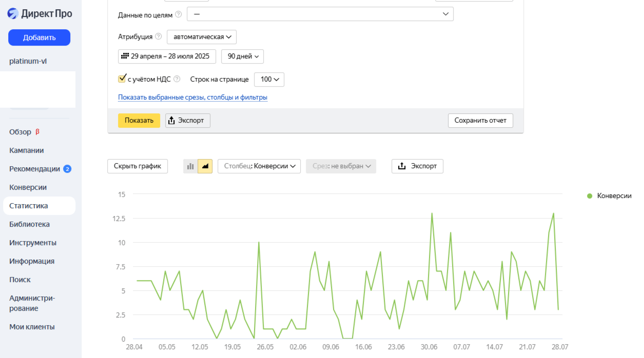Viewport: 644px width, 358px height.
Task: Open Кампании in the sidebar
Action: (27, 150)
